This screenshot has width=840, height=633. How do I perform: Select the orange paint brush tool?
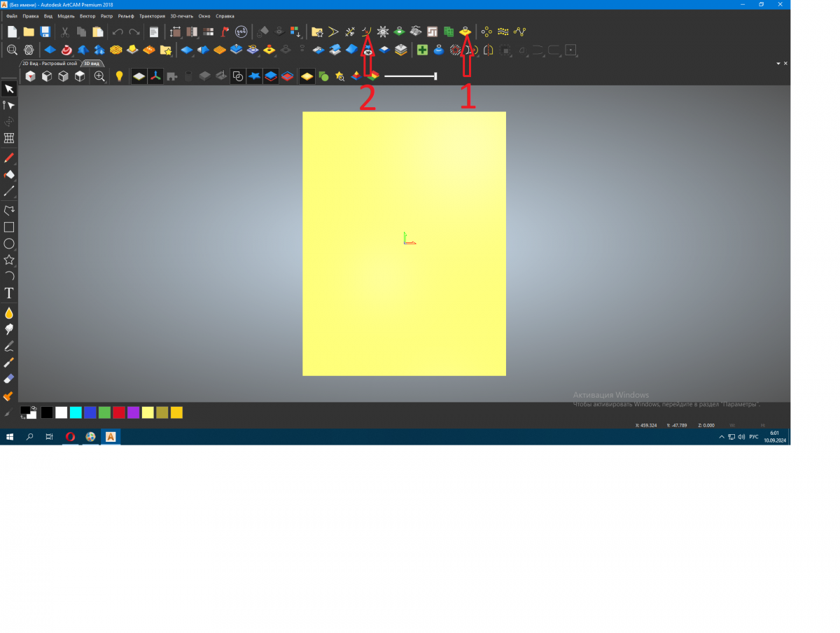click(x=9, y=396)
